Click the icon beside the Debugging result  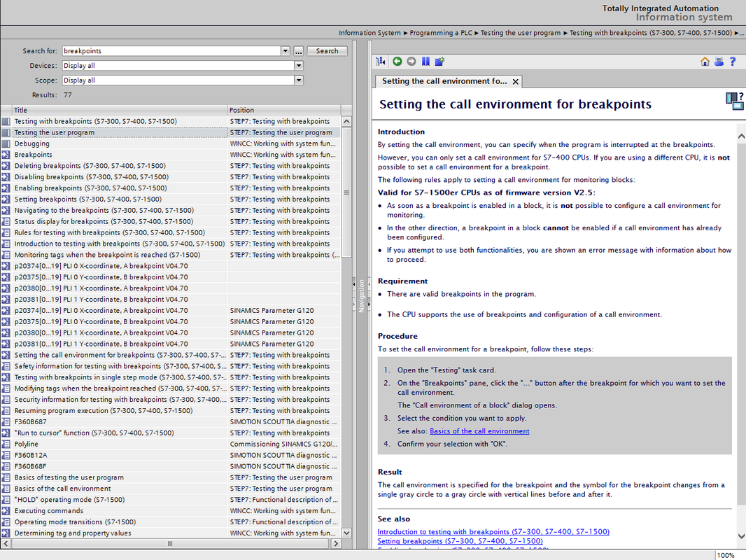6,143
